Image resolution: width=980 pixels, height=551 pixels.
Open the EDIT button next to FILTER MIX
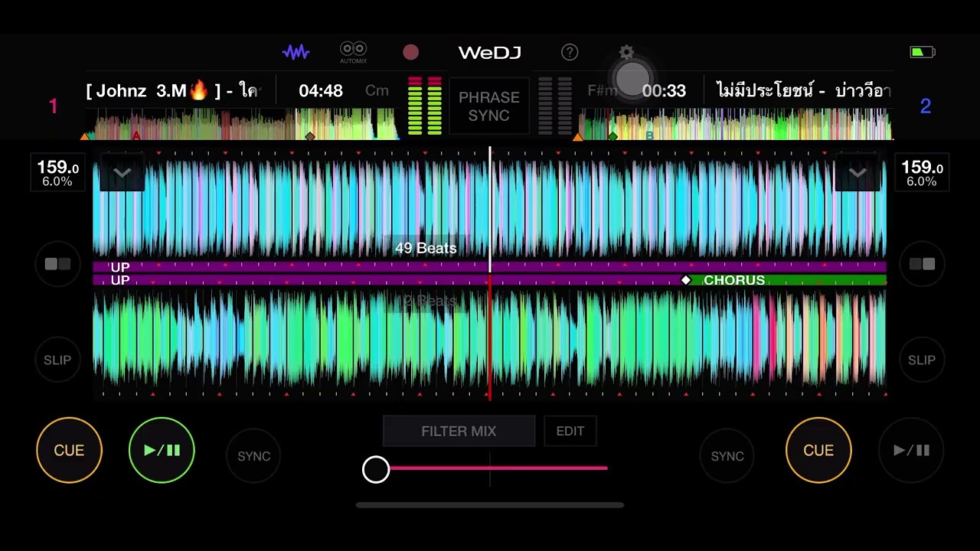[x=570, y=431]
